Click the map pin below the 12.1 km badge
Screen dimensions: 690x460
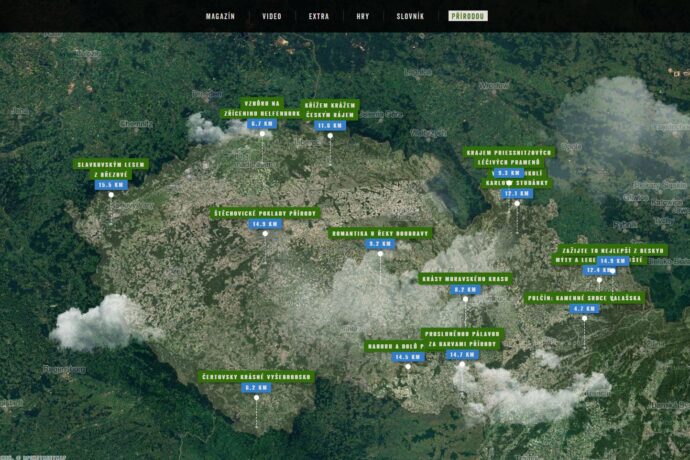point(517,203)
